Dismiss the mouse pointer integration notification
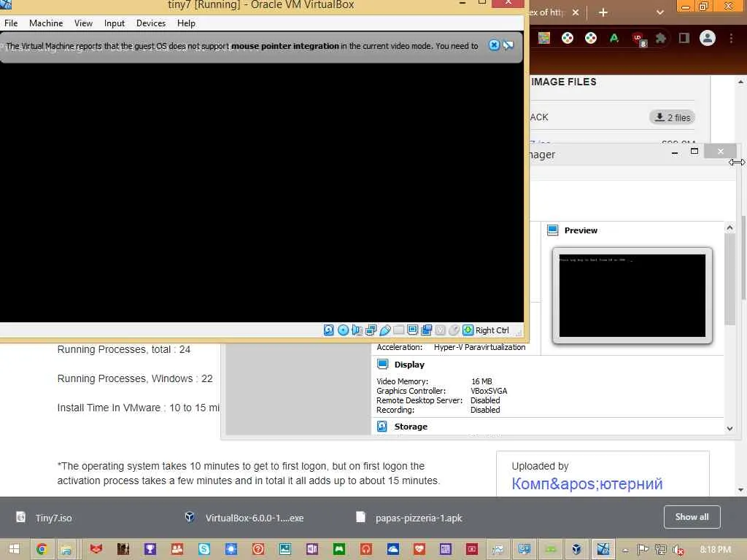Screen dimensions: 747x560 (x=494, y=45)
